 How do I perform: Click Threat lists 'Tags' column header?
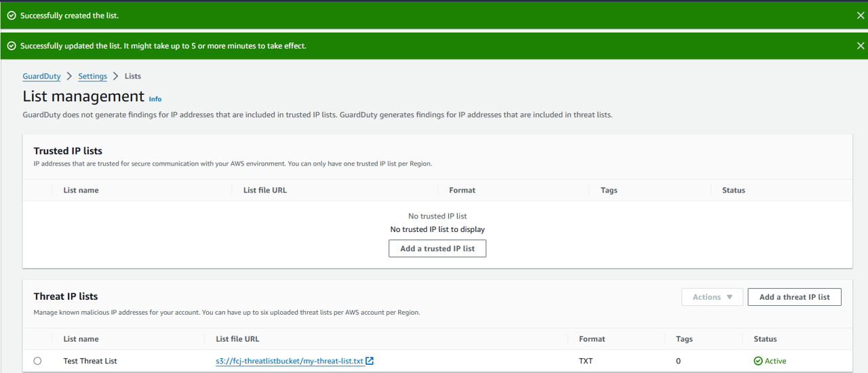(x=684, y=339)
